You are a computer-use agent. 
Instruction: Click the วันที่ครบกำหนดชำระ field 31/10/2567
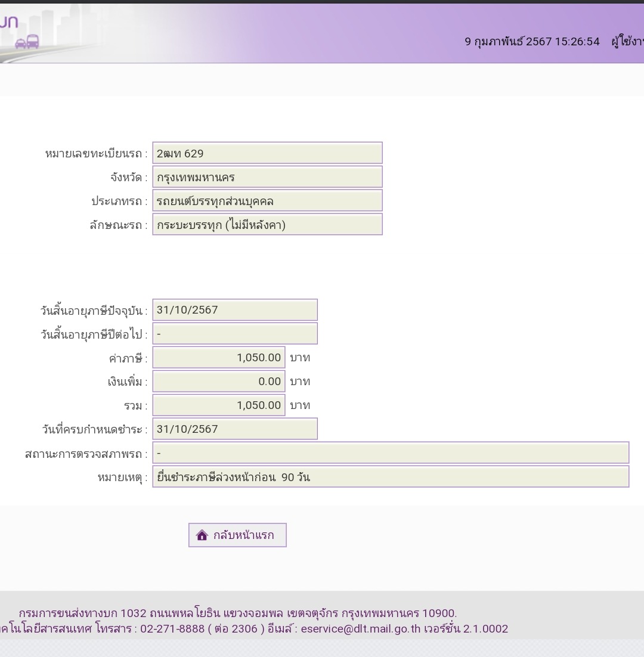234,429
